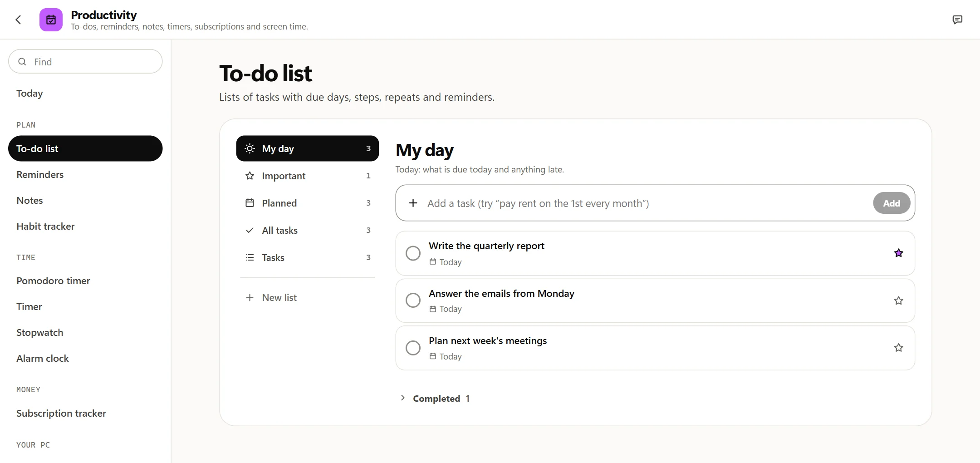This screenshot has width=980, height=463.
Task: Click the Find search field
Action: click(85, 61)
